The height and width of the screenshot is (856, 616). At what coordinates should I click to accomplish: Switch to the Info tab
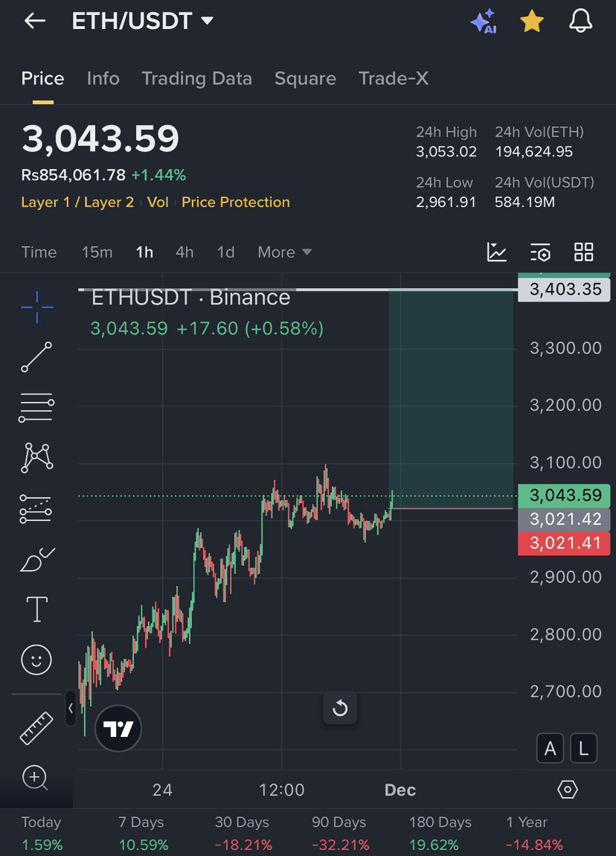pos(103,79)
